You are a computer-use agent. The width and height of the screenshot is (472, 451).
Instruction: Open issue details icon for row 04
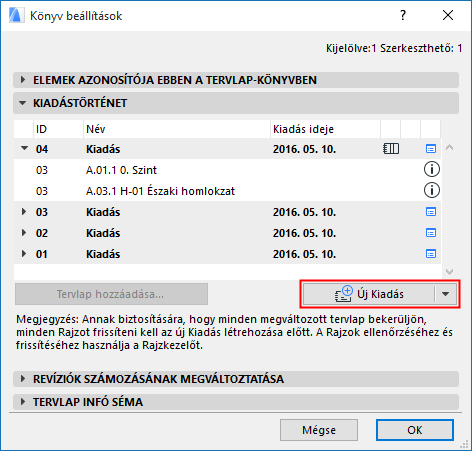431,149
